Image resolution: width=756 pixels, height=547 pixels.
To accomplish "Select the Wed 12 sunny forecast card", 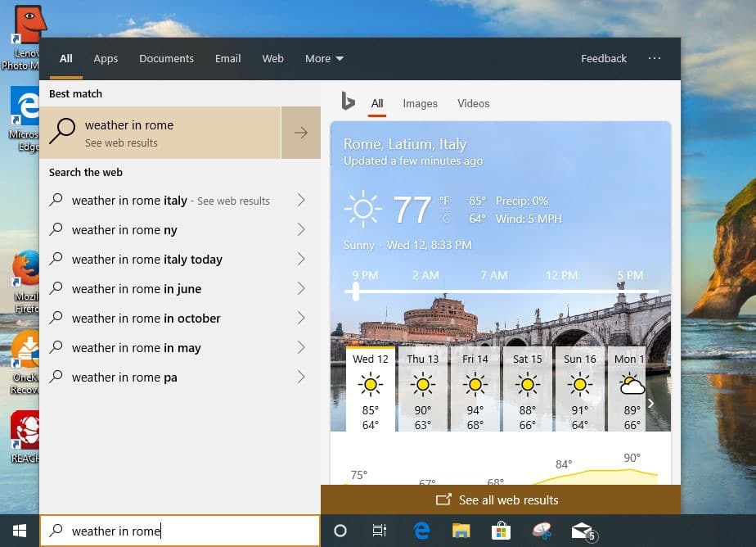I will click(371, 389).
